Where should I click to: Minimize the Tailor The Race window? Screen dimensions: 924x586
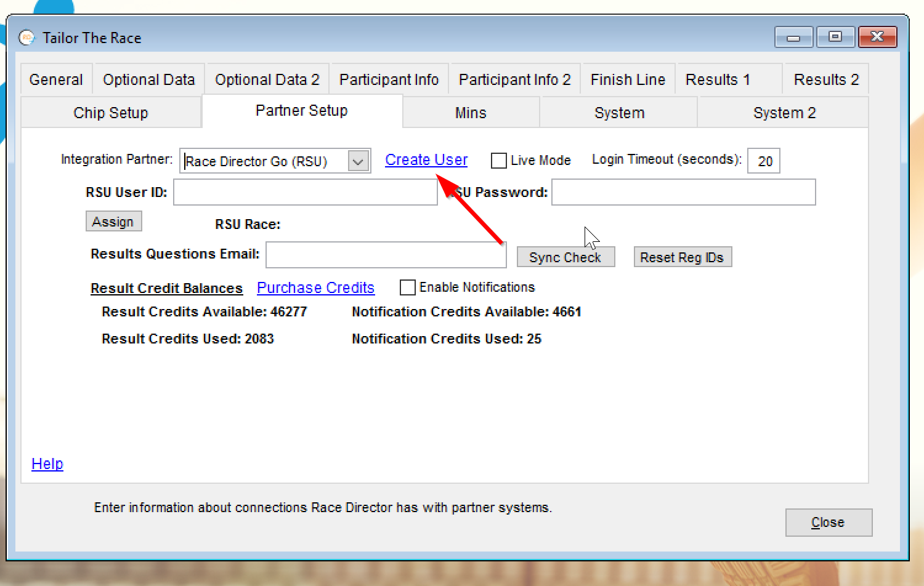(794, 37)
